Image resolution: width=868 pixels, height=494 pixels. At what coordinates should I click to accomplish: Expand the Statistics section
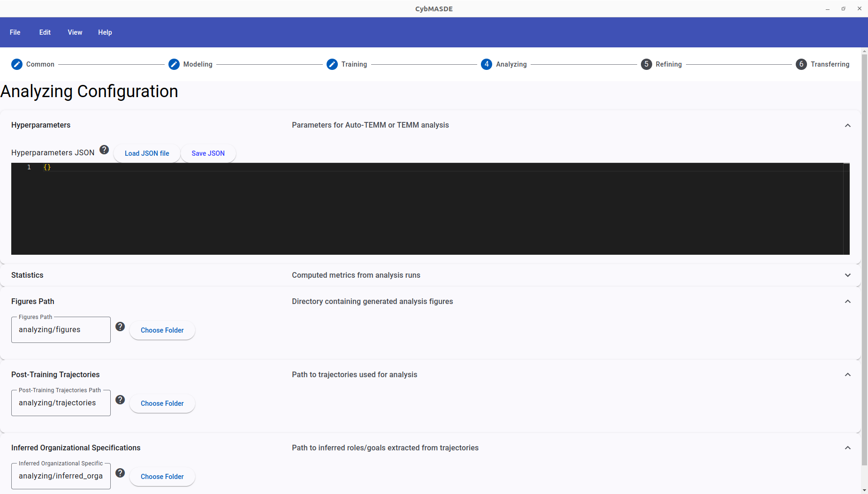click(848, 275)
